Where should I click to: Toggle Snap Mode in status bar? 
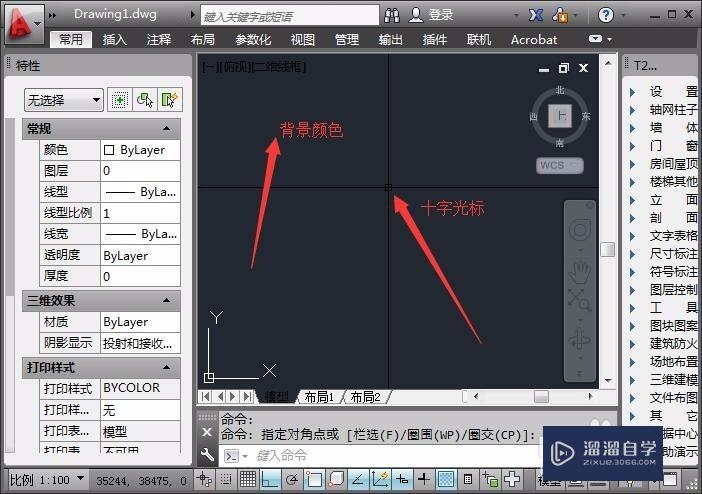click(x=226, y=480)
